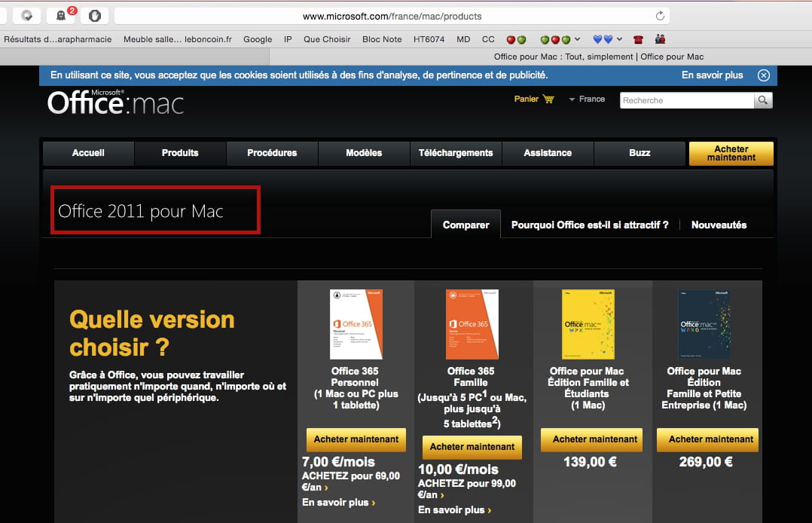This screenshot has height=523, width=812.
Task: Open the France country dropdown
Action: [587, 99]
